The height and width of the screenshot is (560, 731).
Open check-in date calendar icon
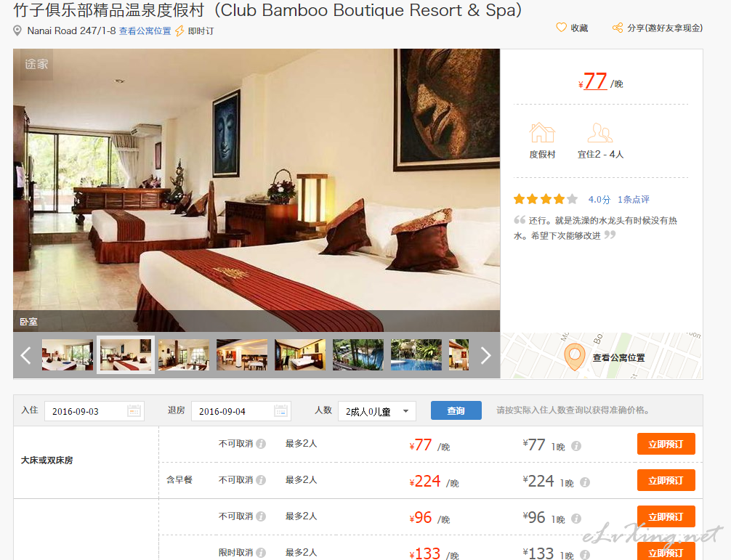(134, 410)
